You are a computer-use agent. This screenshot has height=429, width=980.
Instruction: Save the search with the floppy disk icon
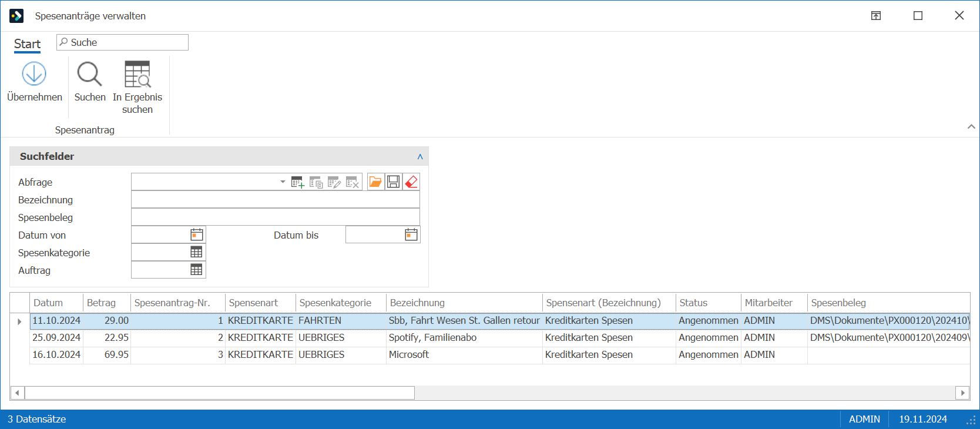tap(394, 182)
